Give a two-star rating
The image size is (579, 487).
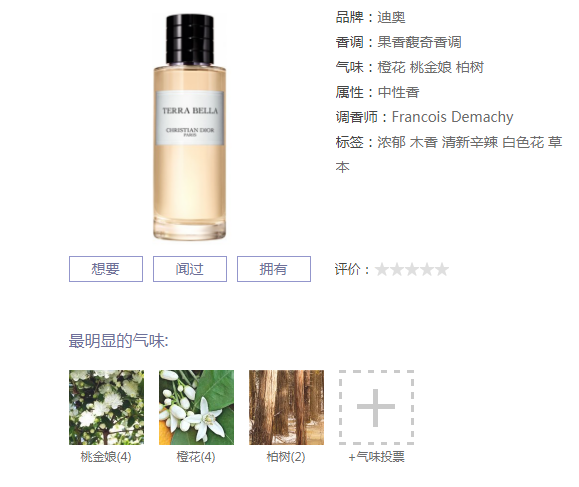[397, 270]
